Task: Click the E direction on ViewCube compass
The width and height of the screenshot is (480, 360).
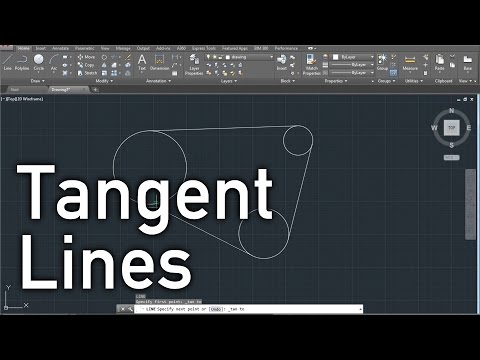Action: (469, 128)
